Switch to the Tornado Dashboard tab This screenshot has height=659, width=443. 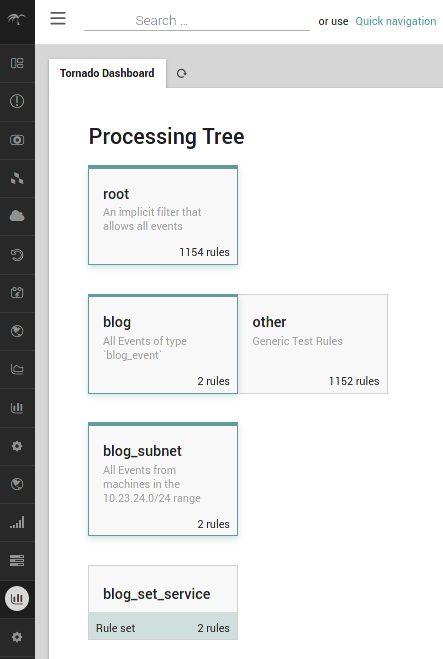coord(107,74)
